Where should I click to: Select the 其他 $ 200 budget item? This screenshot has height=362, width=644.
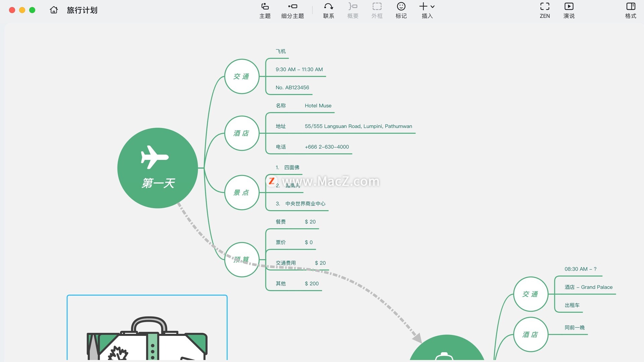click(297, 284)
